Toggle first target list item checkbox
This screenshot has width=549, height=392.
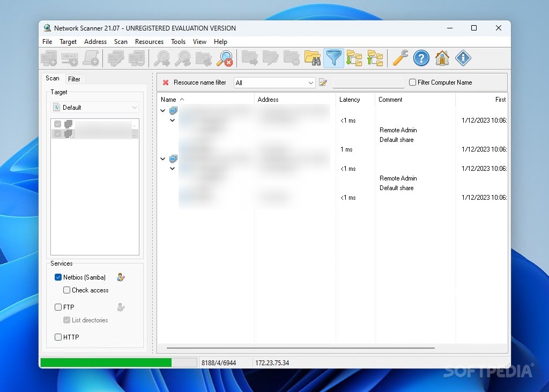(x=58, y=124)
